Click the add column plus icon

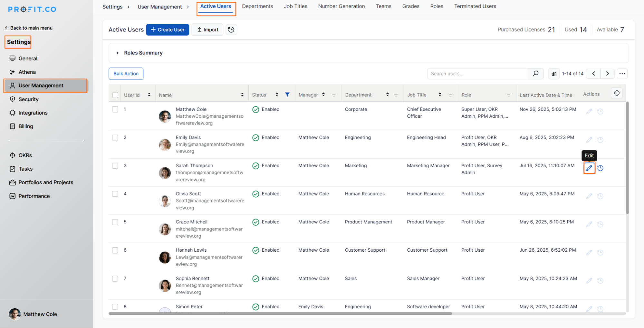pos(617,93)
